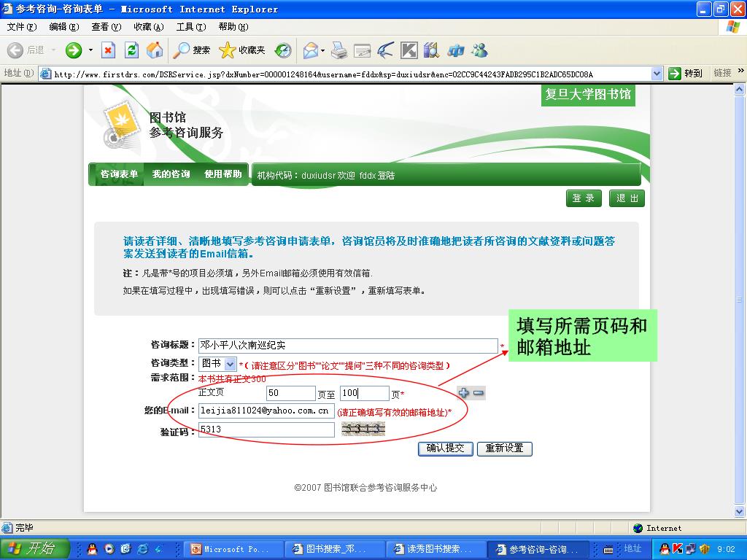
Task: Click the green 登录 button
Action: click(x=584, y=198)
